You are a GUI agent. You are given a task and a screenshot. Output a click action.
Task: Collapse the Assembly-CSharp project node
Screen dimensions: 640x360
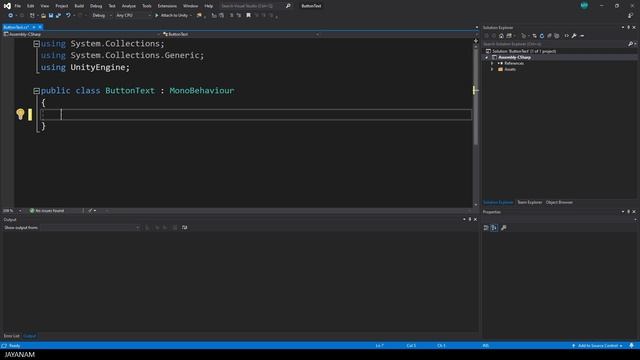pos(487,58)
